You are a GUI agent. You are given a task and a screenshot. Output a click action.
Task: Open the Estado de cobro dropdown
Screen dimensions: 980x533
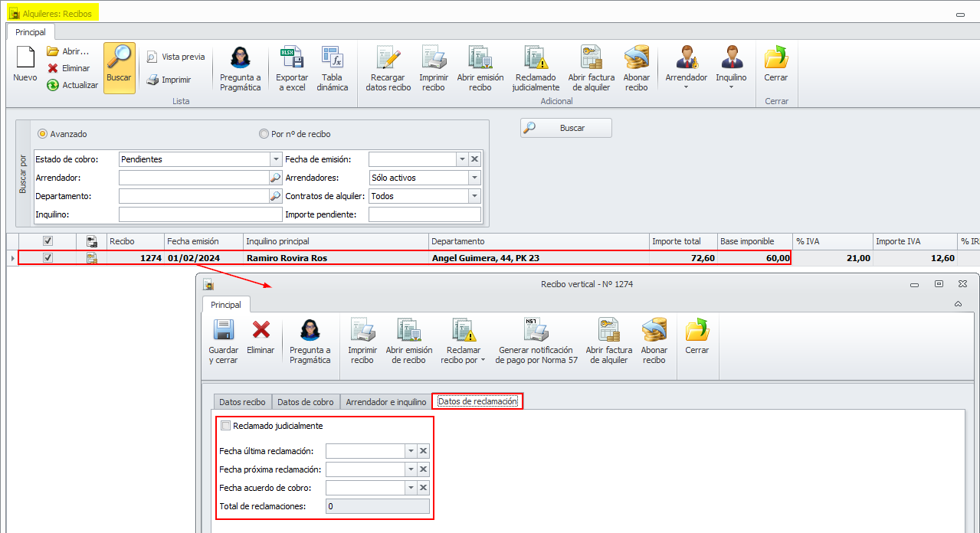tap(276, 159)
